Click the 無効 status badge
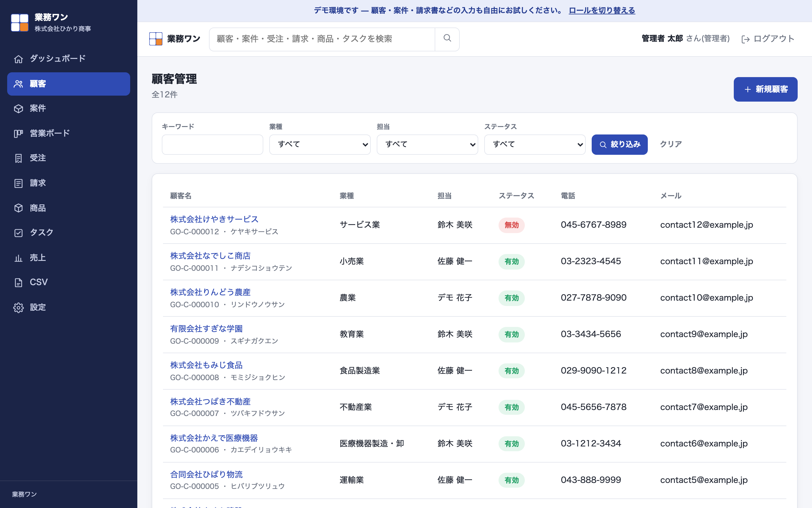Image resolution: width=812 pixels, height=508 pixels. click(511, 225)
